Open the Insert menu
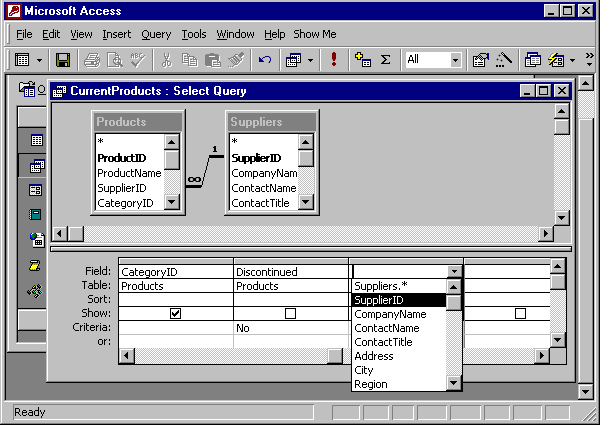This screenshot has width=600, height=425. (x=117, y=34)
